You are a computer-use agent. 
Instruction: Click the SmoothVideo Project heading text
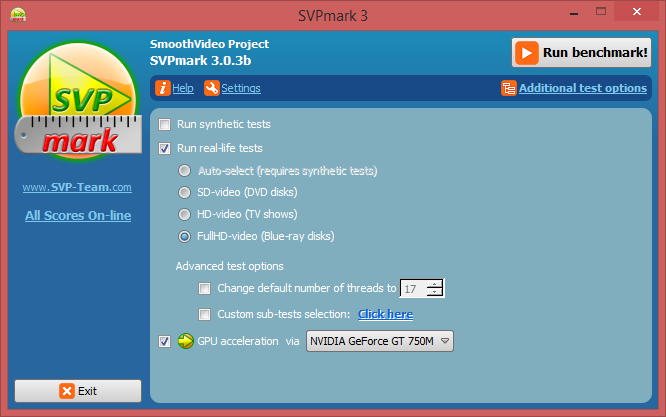click(209, 44)
